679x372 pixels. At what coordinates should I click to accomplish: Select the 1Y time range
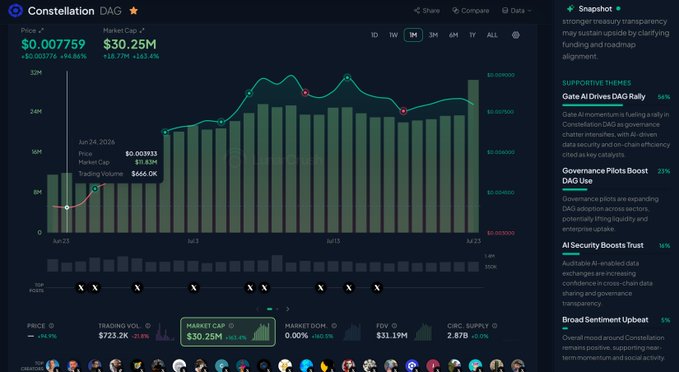coord(472,35)
